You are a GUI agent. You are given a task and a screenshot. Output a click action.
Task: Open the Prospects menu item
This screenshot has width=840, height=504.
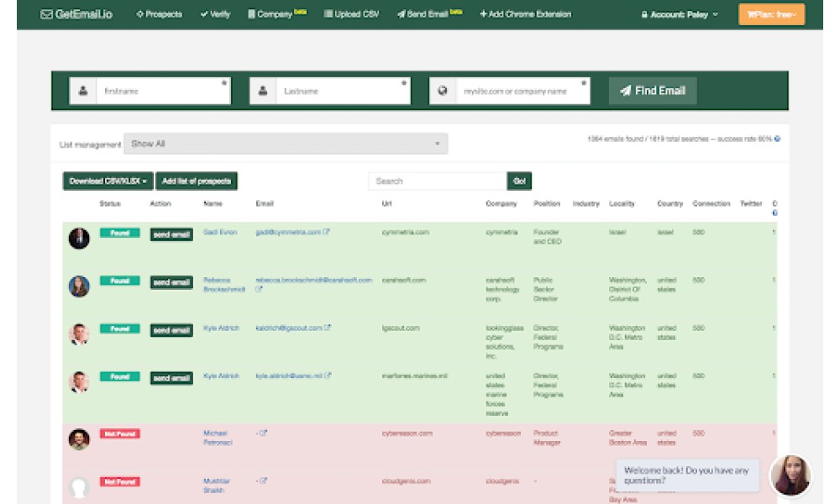point(159,14)
